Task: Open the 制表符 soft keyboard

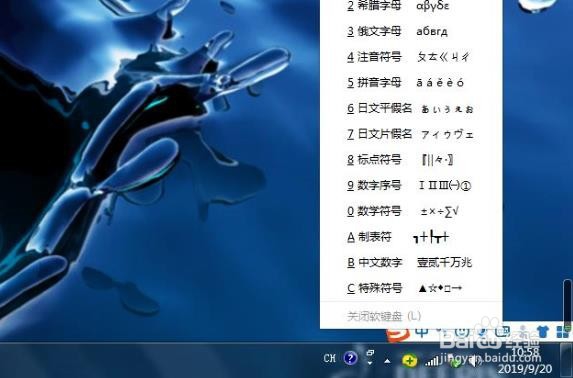Action: coord(411,237)
